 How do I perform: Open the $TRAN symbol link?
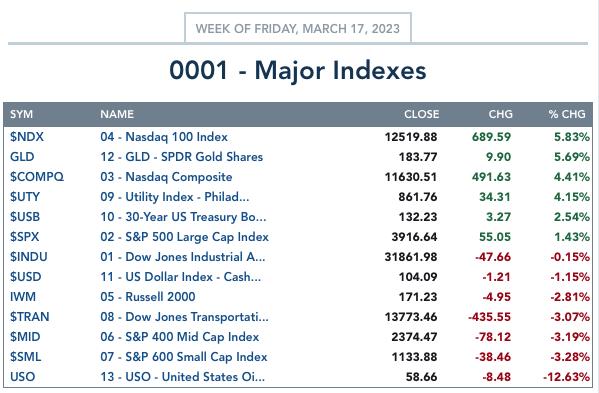click(x=29, y=317)
